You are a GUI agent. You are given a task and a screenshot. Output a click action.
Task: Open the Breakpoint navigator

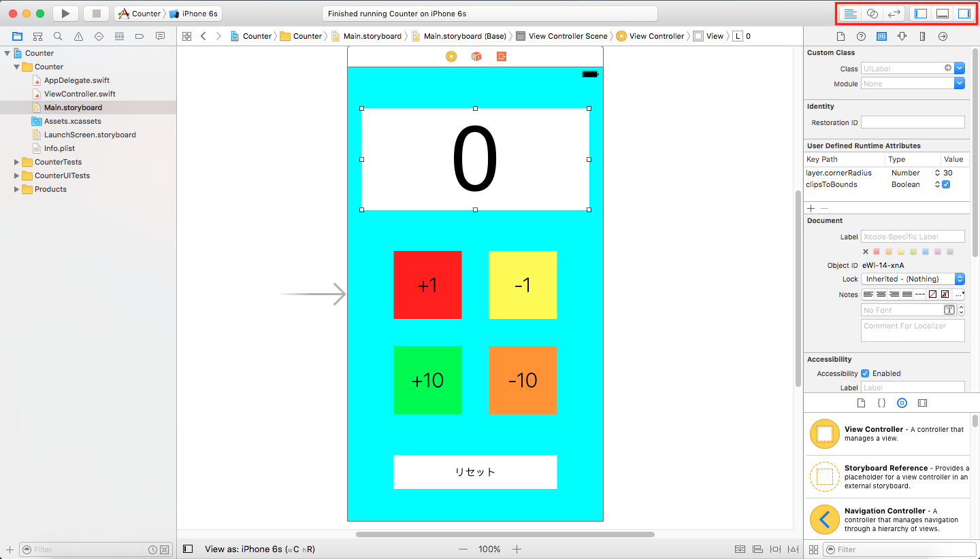pyautogui.click(x=140, y=36)
